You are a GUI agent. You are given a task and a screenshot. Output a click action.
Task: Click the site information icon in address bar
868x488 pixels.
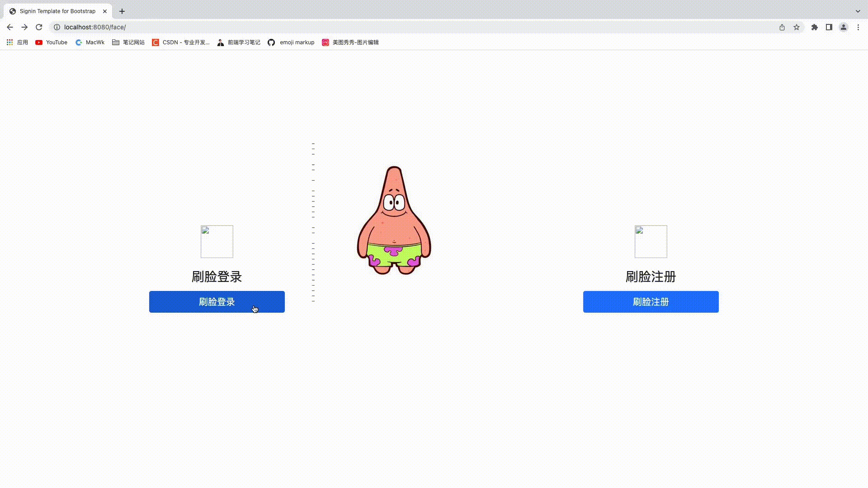click(x=57, y=27)
